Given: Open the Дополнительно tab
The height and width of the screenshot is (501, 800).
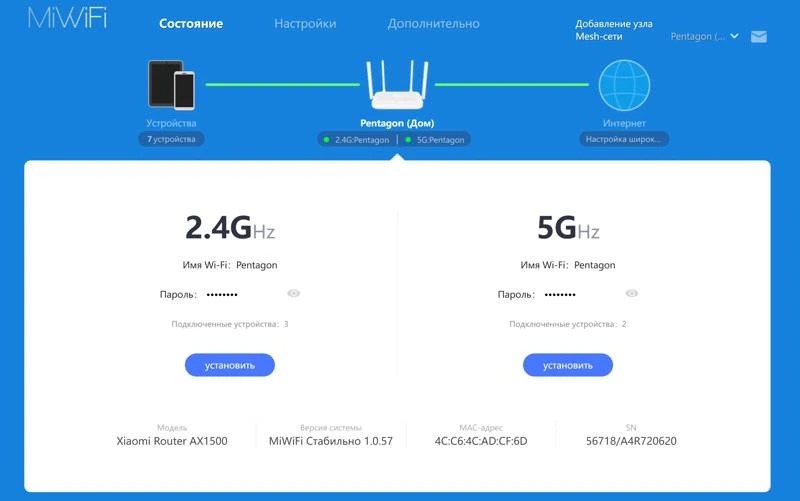Looking at the screenshot, I should [x=433, y=23].
